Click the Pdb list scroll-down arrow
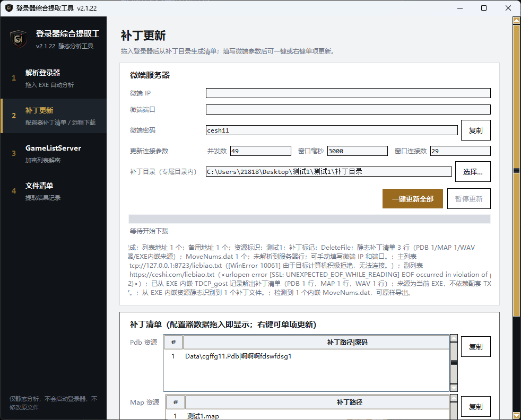 [x=454, y=388]
